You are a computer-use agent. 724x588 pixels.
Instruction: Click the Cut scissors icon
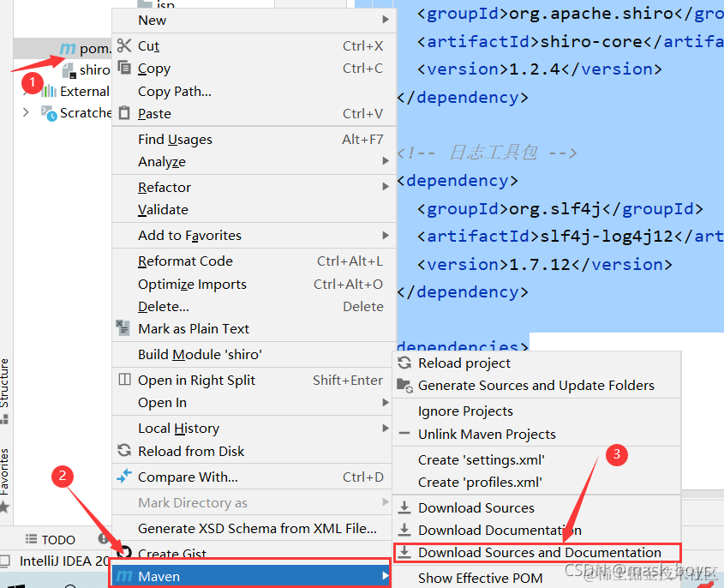coord(124,45)
